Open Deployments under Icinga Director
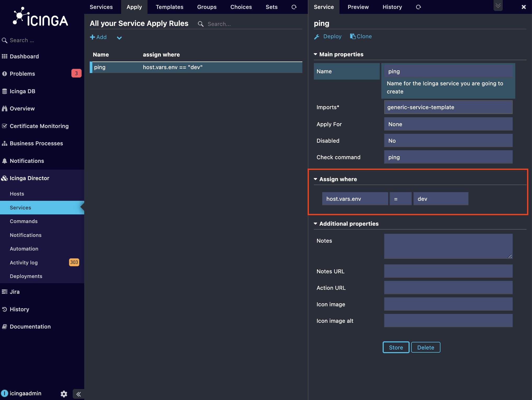 pyautogui.click(x=26, y=276)
